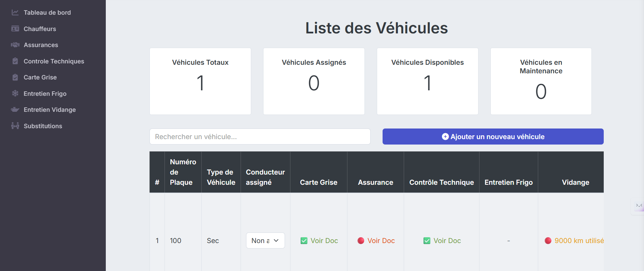Click the Tableau de bord chart icon

(x=15, y=13)
